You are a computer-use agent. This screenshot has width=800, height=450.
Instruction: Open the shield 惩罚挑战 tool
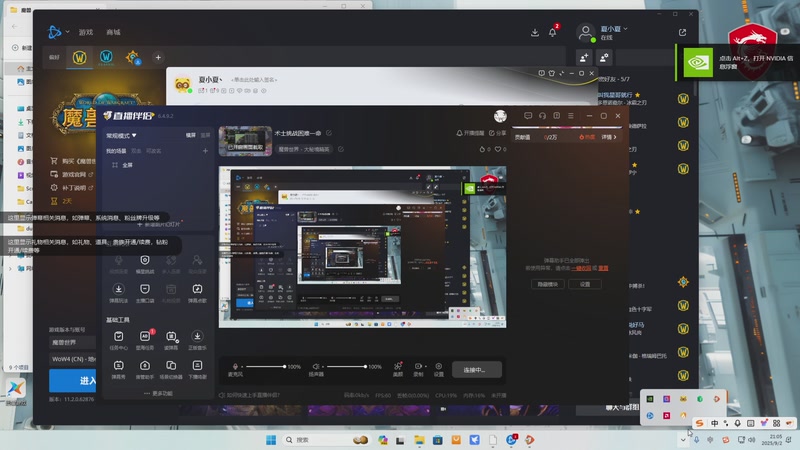coord(145,264)
